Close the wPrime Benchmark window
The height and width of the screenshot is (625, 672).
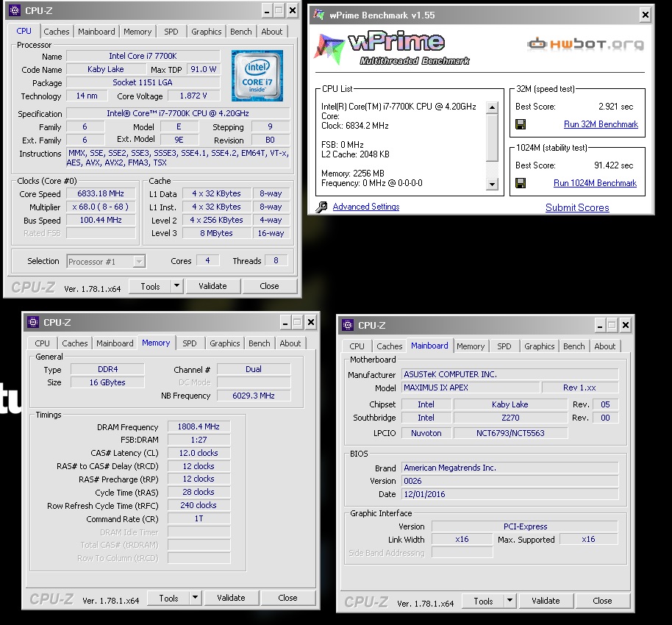[645, 15]
